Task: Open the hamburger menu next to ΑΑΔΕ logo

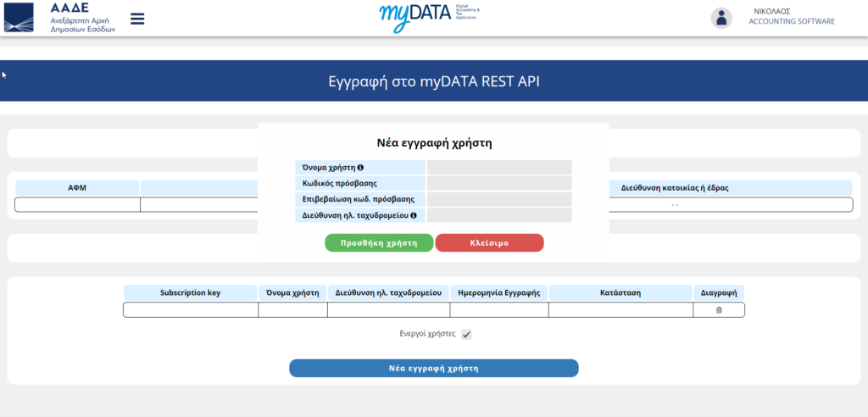Action: coord(137,19)
